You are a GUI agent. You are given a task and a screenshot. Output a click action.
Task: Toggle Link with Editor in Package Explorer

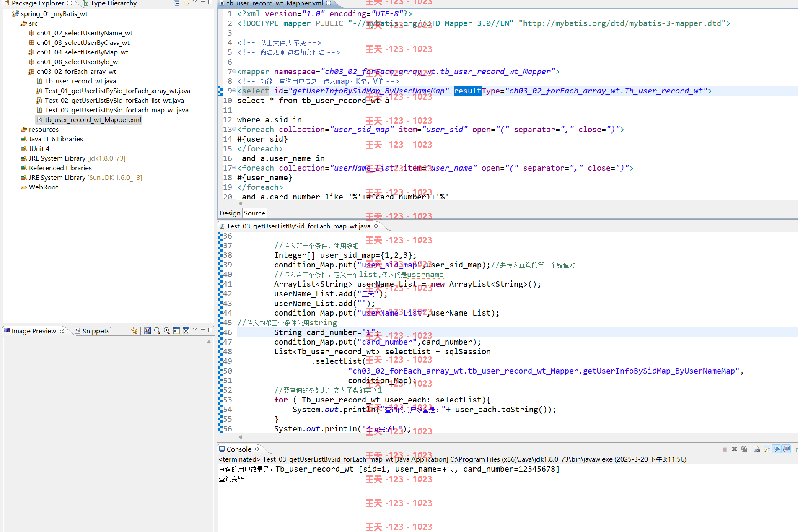point(186,3)
